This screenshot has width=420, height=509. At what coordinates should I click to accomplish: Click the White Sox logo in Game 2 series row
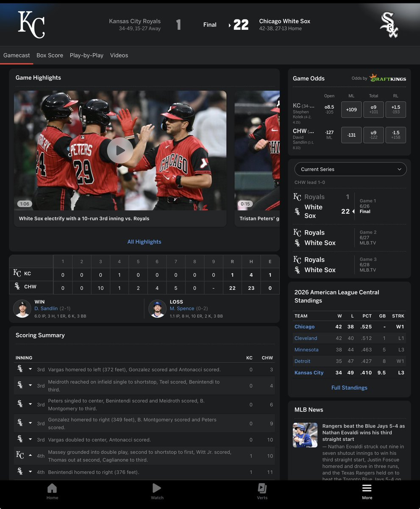pyautogui.click(x=298, y=243)
